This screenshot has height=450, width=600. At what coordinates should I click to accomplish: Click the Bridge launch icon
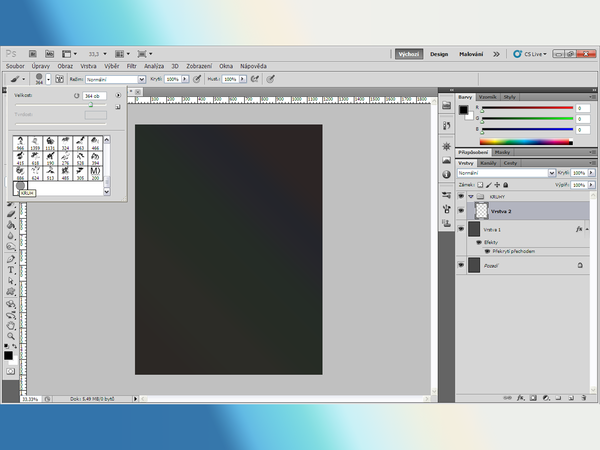coord(31,54)
